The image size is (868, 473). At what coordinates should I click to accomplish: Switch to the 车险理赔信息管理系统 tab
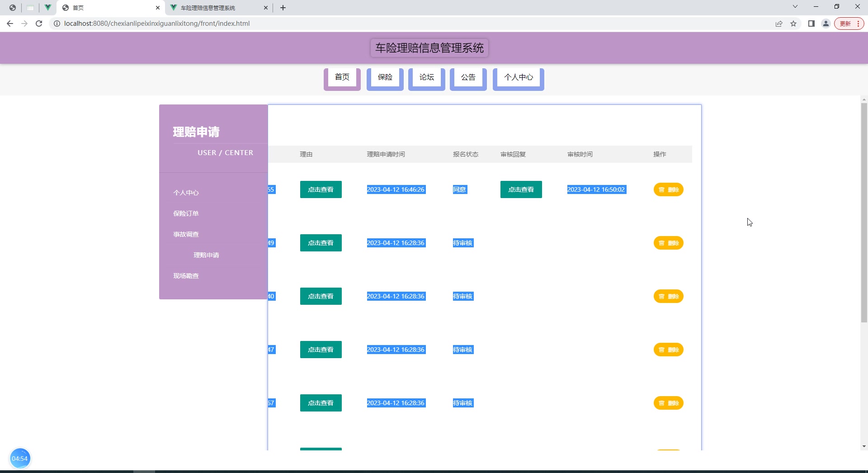219,8
